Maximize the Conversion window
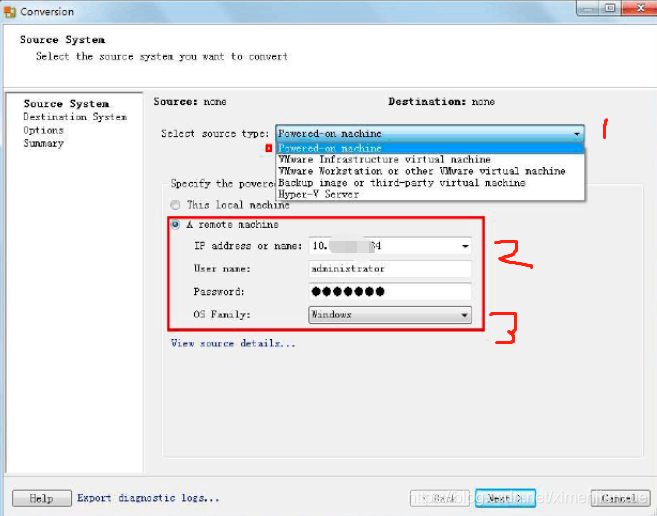657x516 pixels. tap(610, 8)
